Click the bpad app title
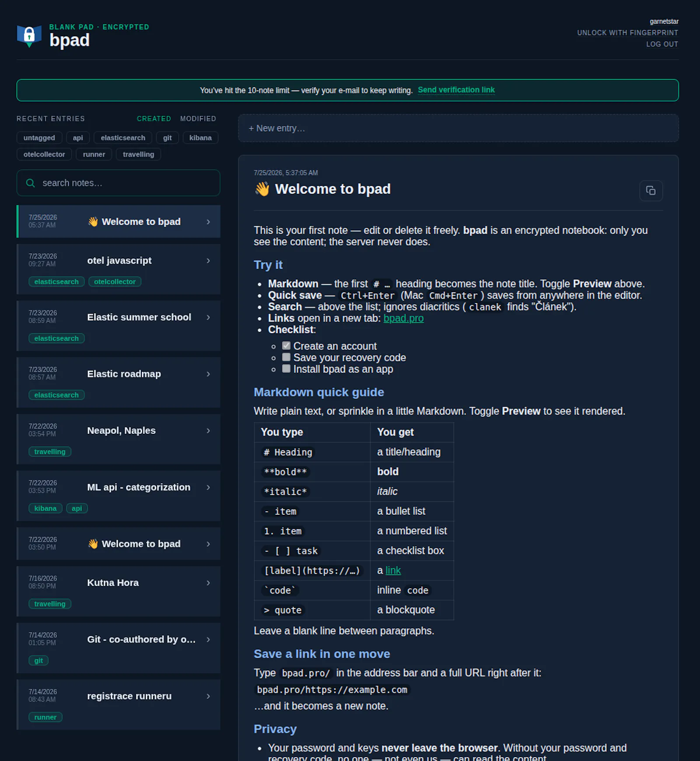The height and width of the screenshot is (761, 700). coord(70,40)
